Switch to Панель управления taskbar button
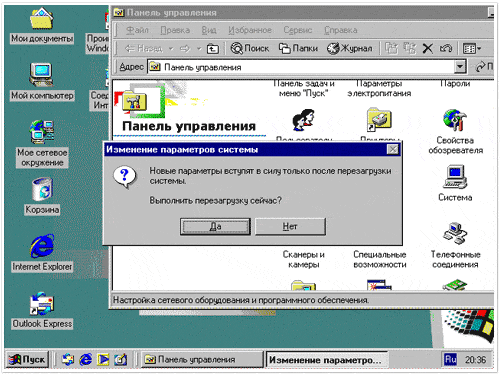500x375 pixels. (x=202, y=360)
